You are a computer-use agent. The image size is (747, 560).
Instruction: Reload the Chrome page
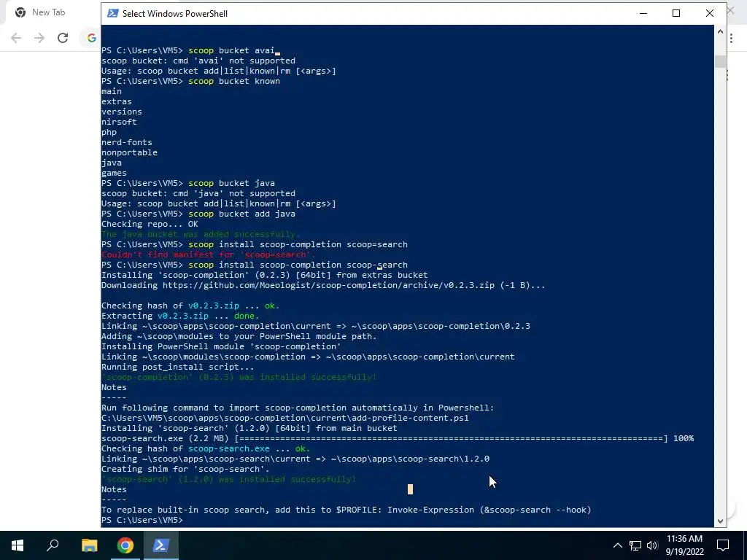[63, 38]
